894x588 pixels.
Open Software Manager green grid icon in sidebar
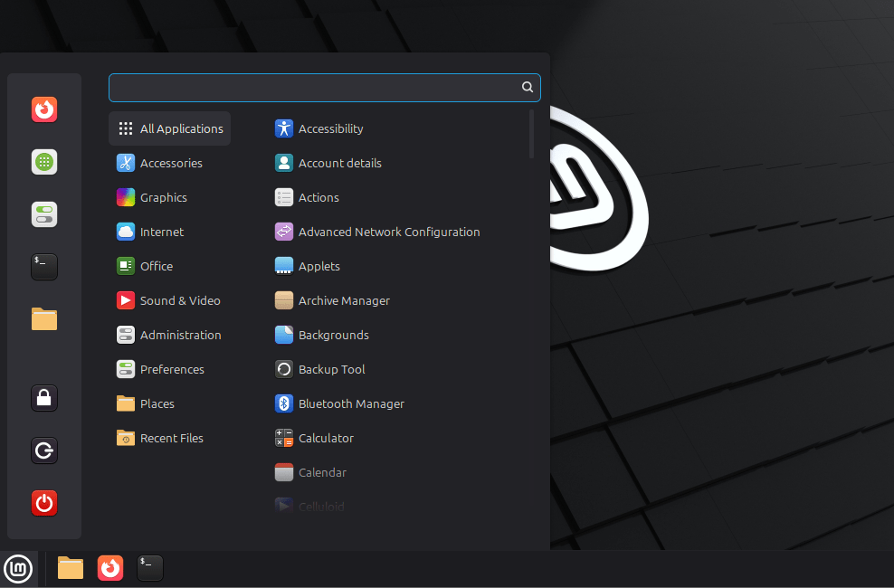pyautogui.click(x=44, y=162)
